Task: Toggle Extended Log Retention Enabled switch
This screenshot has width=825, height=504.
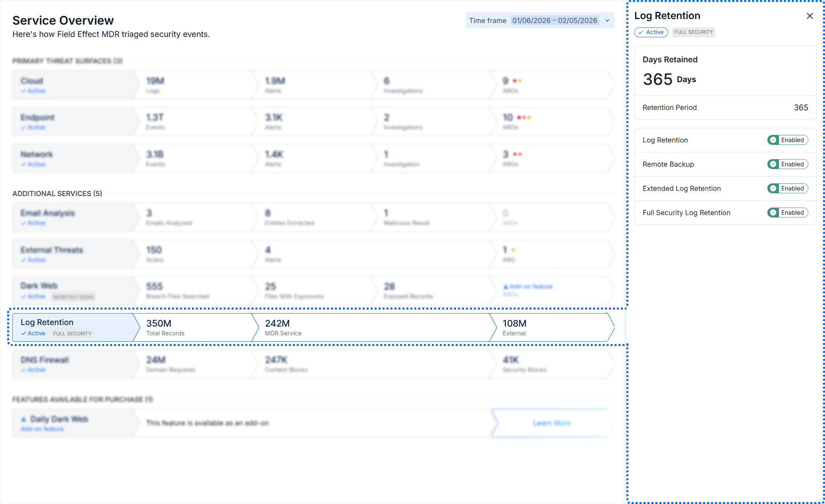Action: (787, 189)
